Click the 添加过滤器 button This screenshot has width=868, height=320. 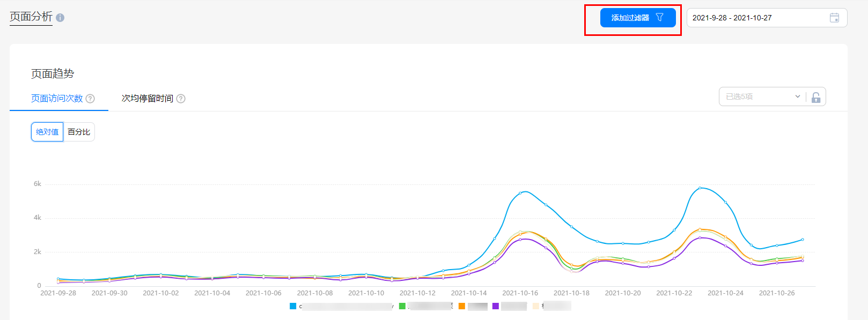[638, 18]
